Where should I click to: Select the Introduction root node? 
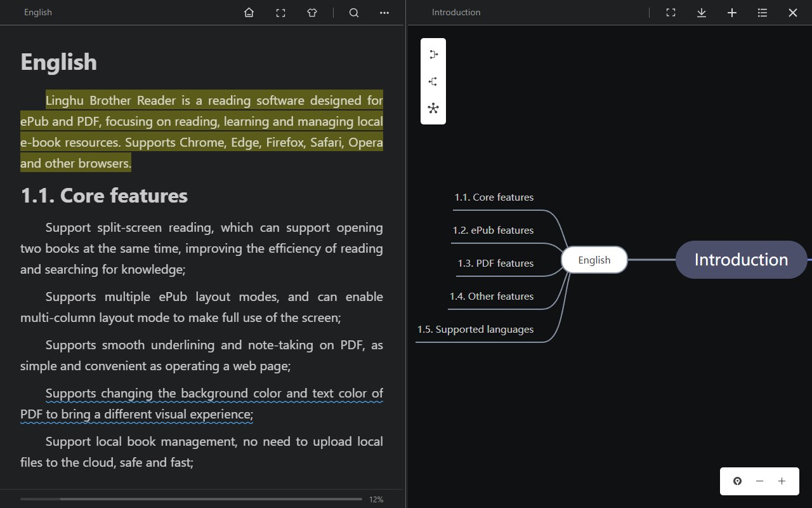(x=741, y=260)
